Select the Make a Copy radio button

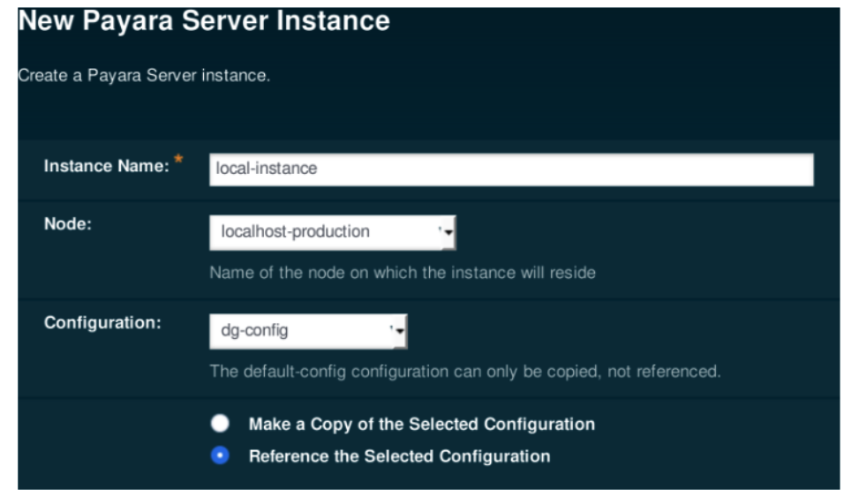point(220,424)
